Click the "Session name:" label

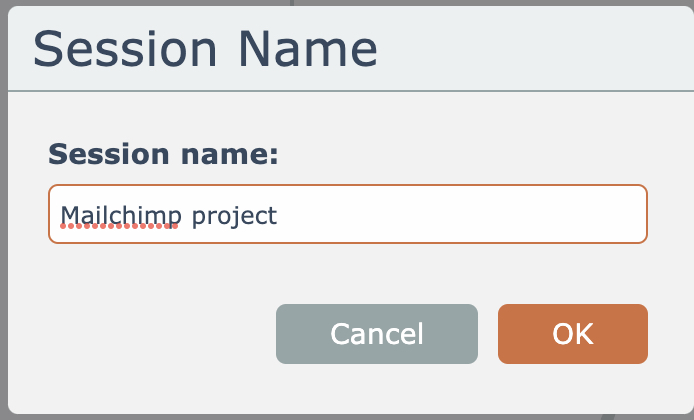tap(163, 155)
